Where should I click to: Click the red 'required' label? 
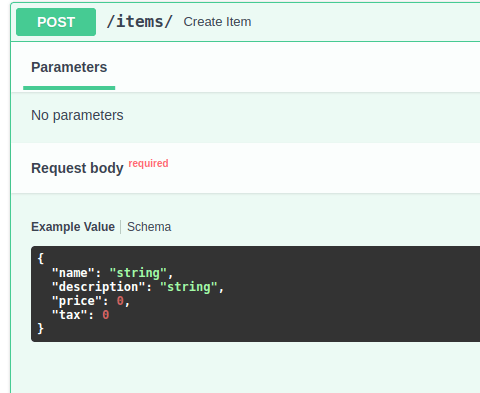(x=148, y=163)
